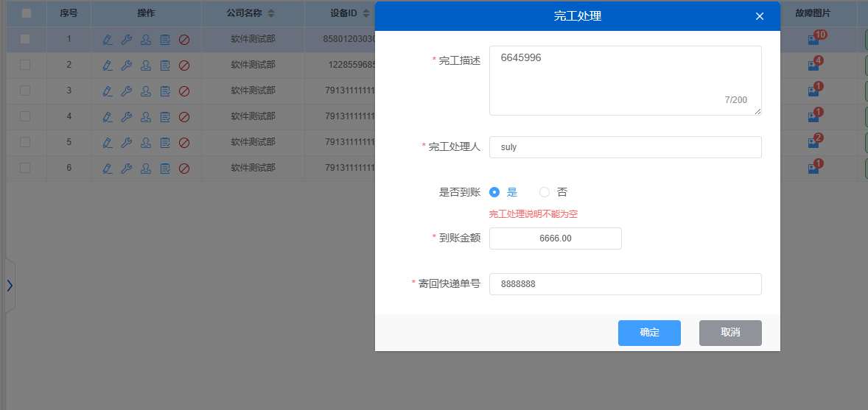Viewport: 868px width, 410px height.
Task: Click the wrench repair icon in row 2
Action: tap(126, 65)
